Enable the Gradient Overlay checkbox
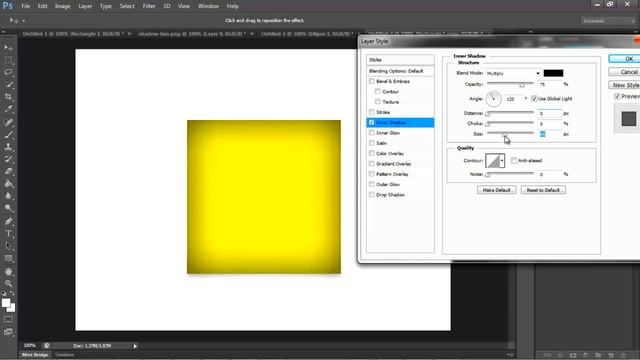This screenshot has height=360, width=640. point(371,164)
